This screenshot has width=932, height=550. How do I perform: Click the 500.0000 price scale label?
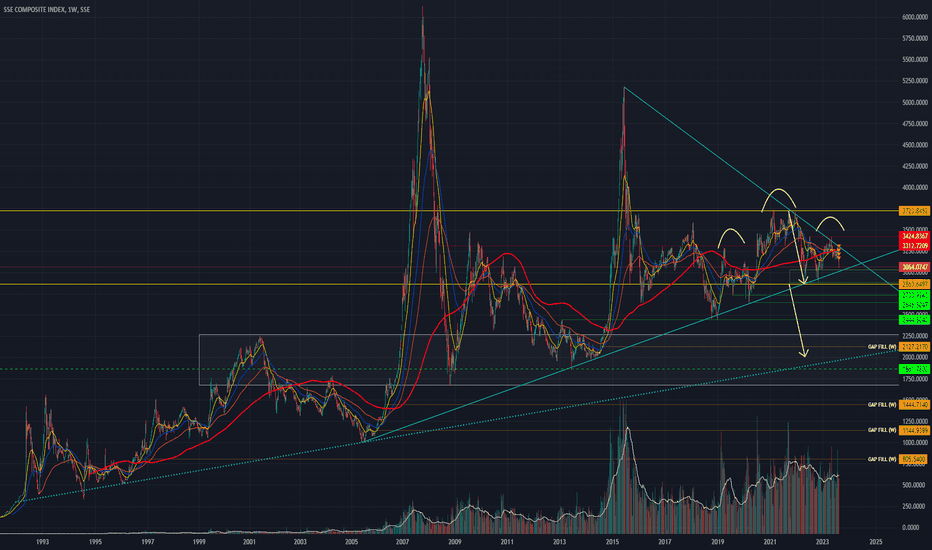pos(916,485)
